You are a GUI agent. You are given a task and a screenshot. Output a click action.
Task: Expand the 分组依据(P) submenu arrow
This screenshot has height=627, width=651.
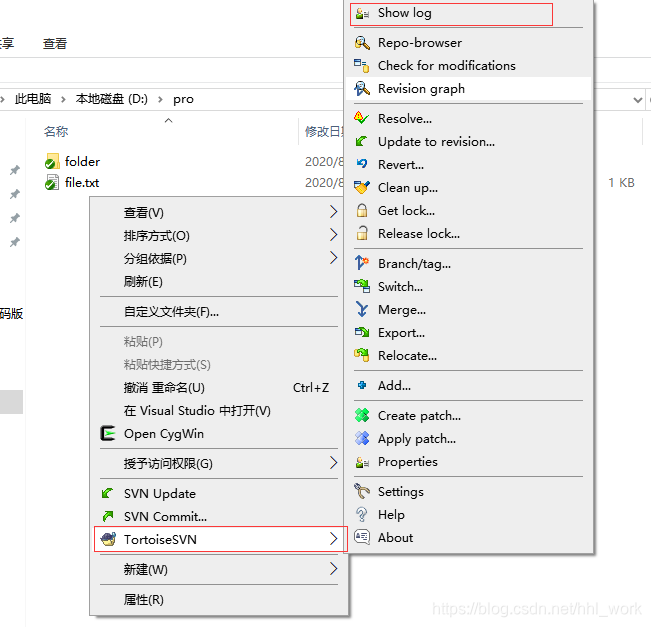coord(333,257)
